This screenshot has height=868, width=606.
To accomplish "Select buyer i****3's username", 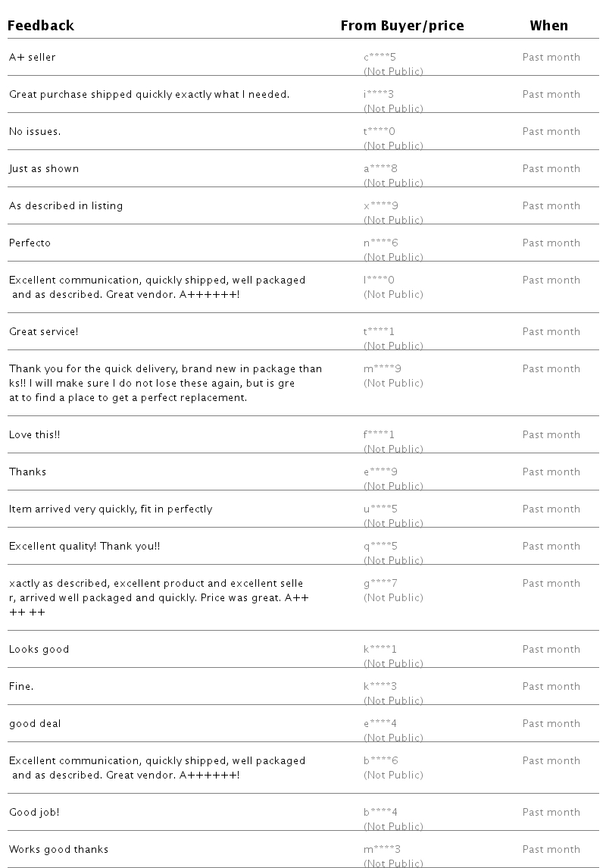I will (x=380, y=94).
